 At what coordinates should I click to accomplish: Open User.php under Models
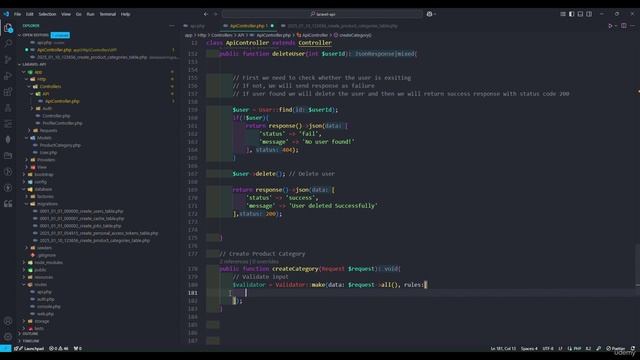click(48, 153)
